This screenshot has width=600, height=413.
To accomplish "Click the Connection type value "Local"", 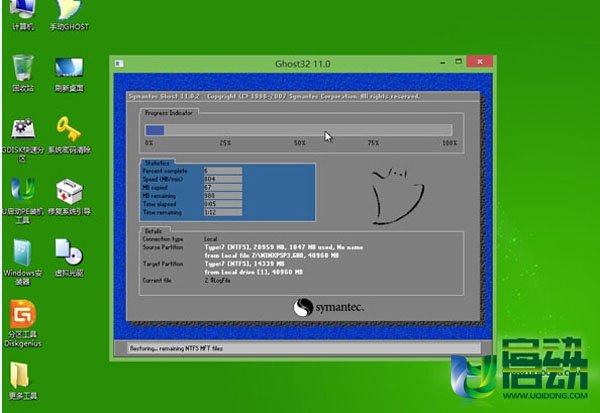I will tap(210, 239).
